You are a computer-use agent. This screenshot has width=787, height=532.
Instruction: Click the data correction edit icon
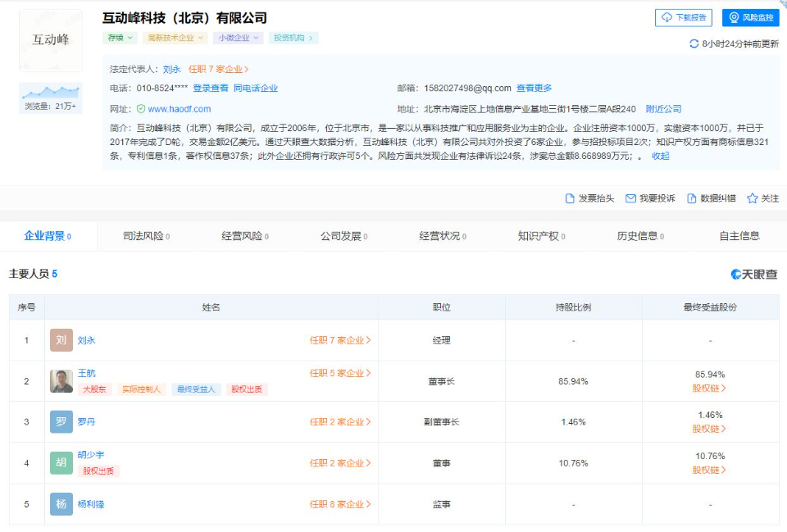coord(692,198)
